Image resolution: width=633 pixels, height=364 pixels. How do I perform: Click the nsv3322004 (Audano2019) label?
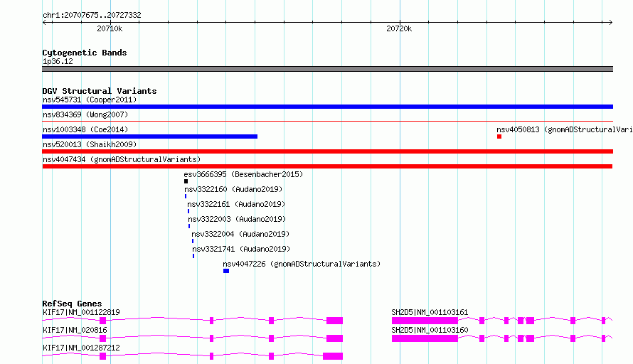(x=240, y=234)
